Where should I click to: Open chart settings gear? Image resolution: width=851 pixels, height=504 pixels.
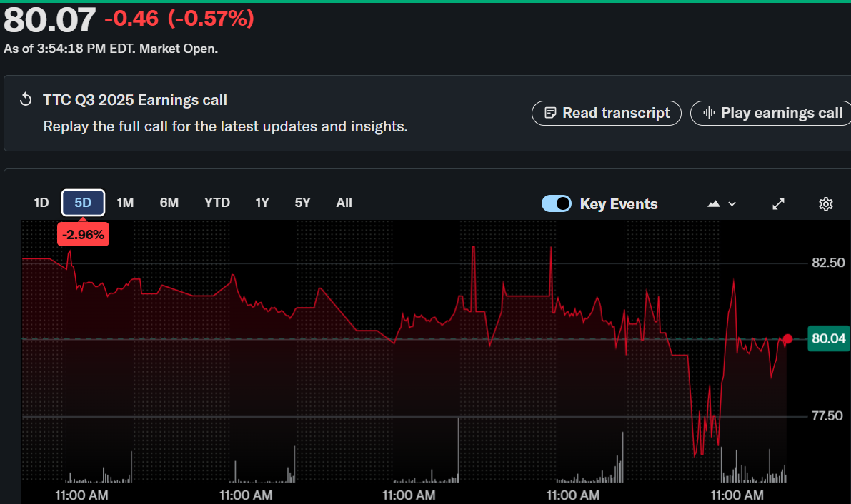click(x=825, y=204)
